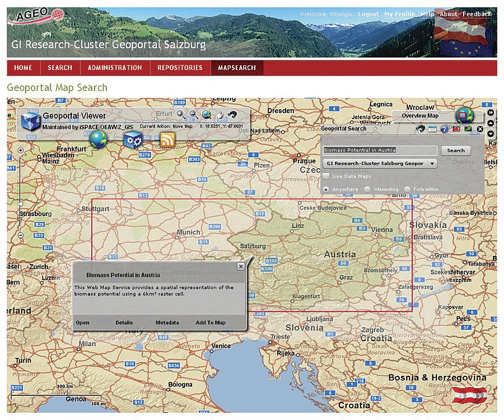
Task: Close the Geoportal Search panel
Action: 480,129
